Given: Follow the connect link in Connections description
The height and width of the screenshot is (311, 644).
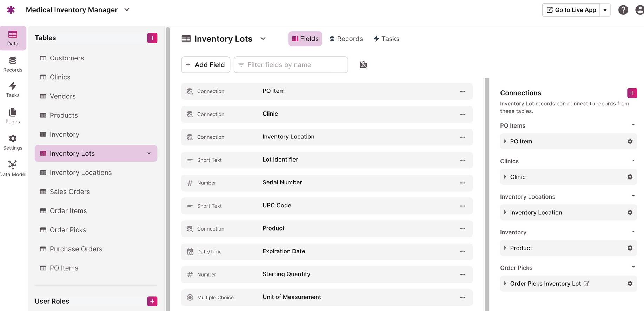Looking at the screenshot, I should pos(578,104).
